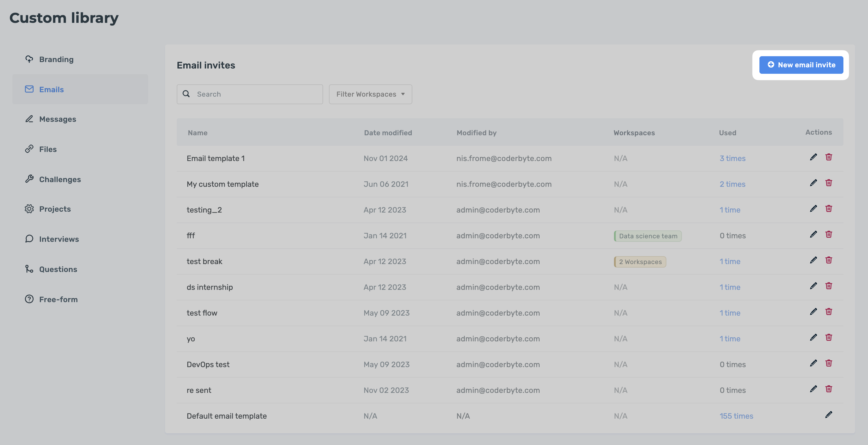
Task: Click 'nis.frome@coderbyte.com' in Email template 1 row
Action: pyautogui.click(x=504, y=158)
